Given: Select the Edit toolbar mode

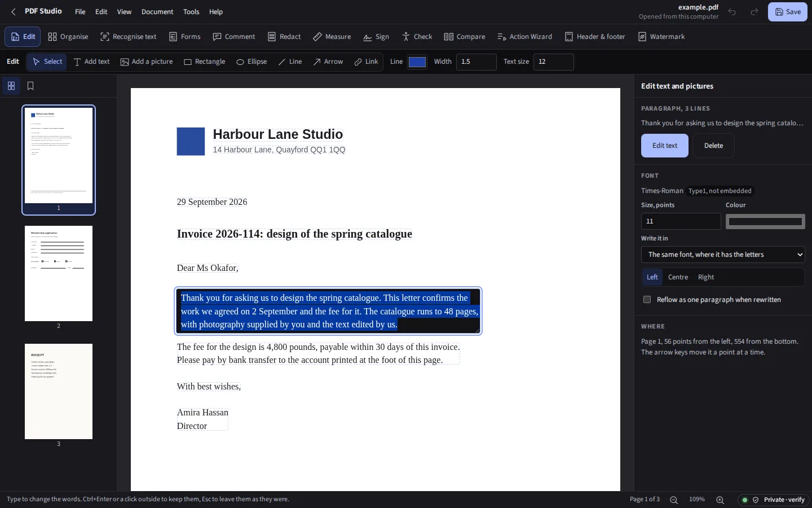Looking at the screenshot, I should pos(23,37).
